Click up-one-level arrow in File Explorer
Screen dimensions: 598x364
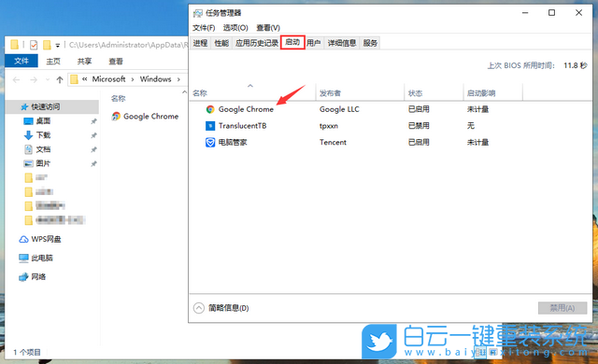tap(60, 79)
